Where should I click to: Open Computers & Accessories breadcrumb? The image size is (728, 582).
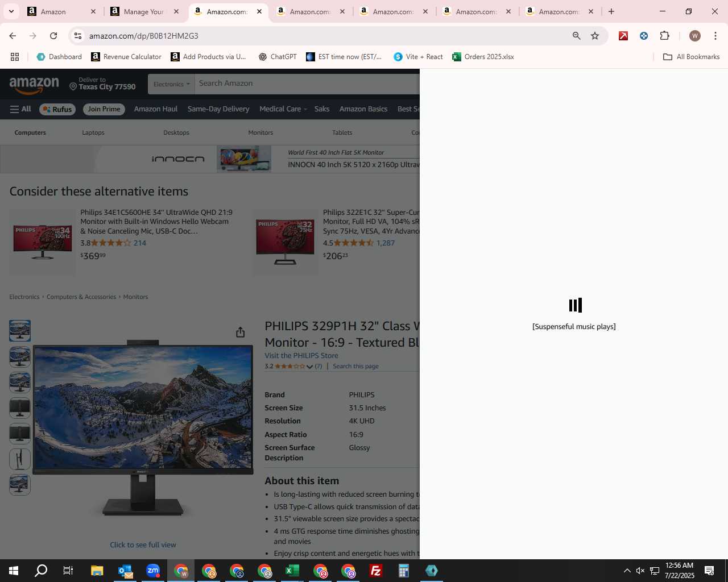(81, 297)
